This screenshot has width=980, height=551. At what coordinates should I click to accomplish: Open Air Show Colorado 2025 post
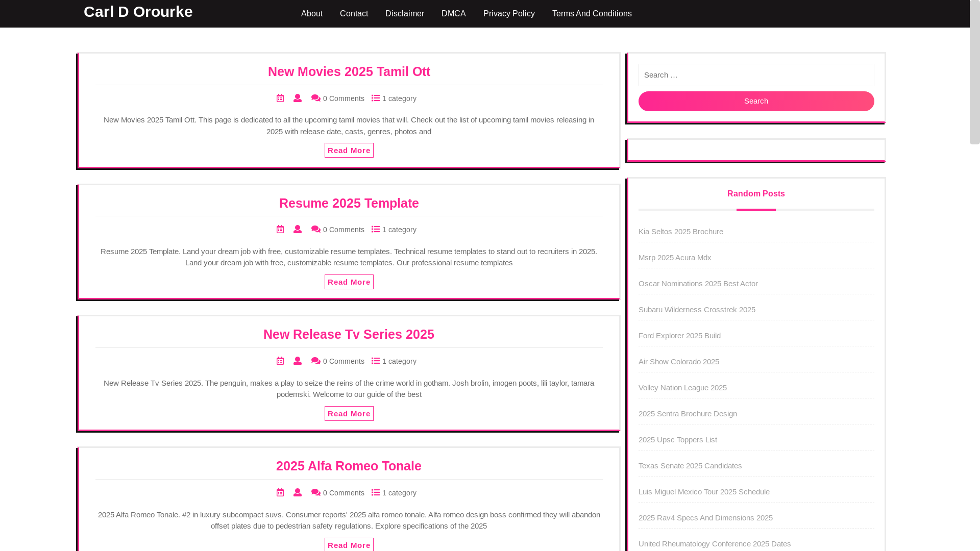(679, 362)
